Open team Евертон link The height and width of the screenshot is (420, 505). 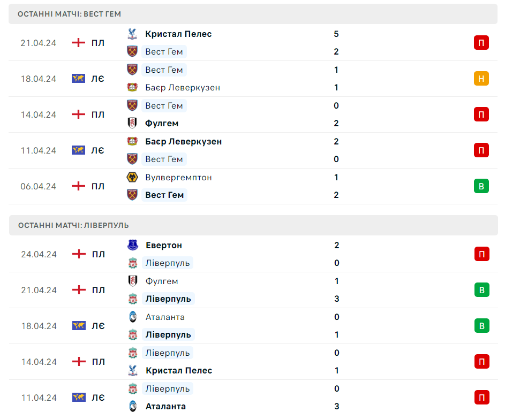(x=163, y=245)
